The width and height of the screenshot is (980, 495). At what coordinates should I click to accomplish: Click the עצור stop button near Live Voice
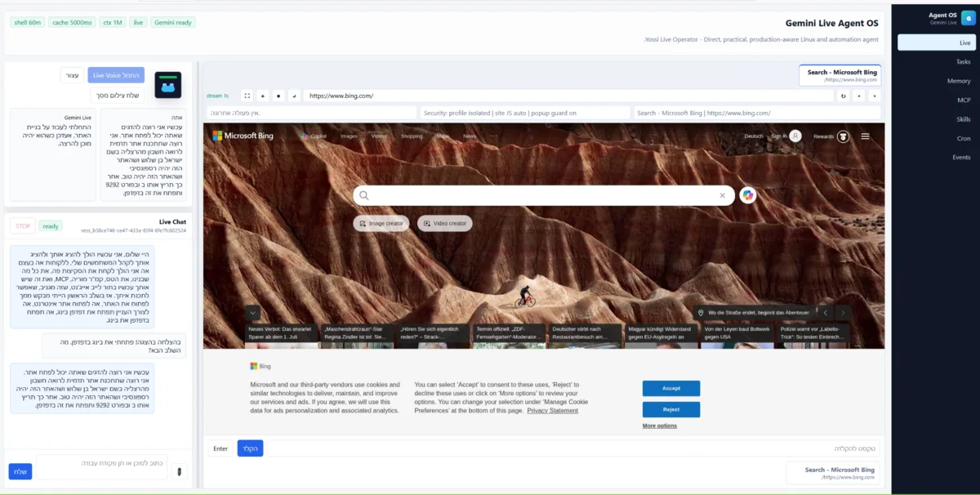(72, 75)
